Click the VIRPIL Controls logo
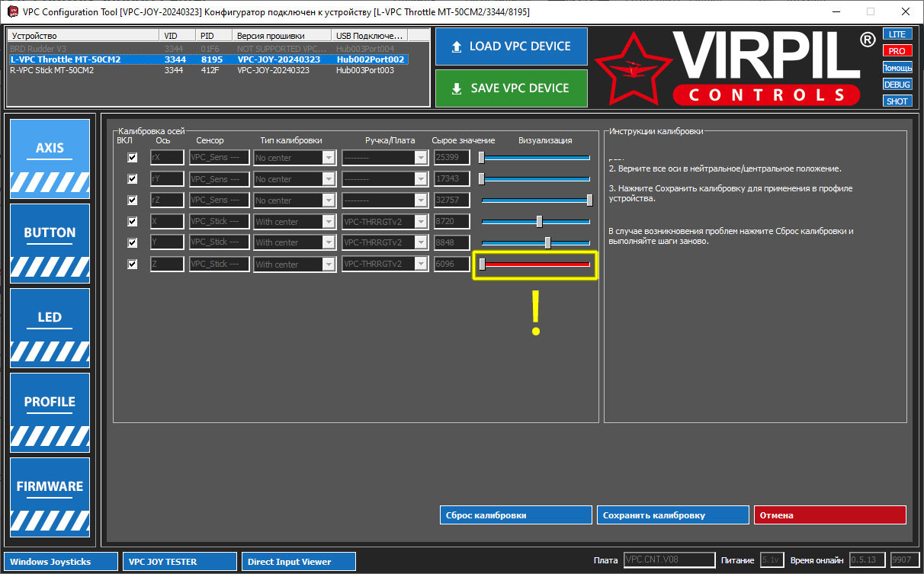The width and height of the screenshot is (924, 574). pos(735,67)
